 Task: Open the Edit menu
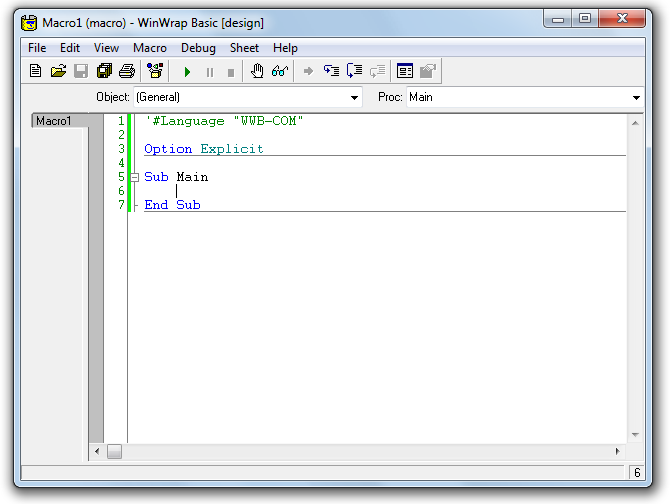tap(70, 48)
